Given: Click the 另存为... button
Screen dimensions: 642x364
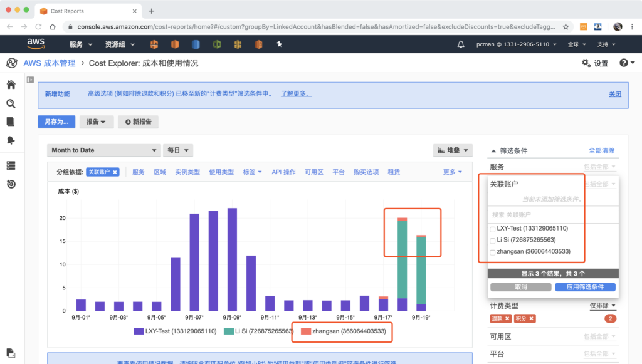Looking at the screenshot, I should (56, 122).
